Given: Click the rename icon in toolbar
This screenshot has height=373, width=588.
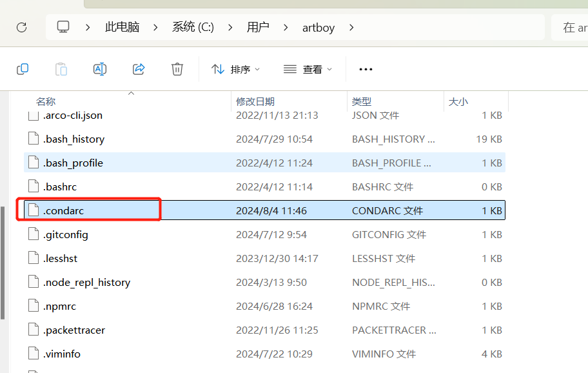Looking at the screenshot, I should [100, 69].
